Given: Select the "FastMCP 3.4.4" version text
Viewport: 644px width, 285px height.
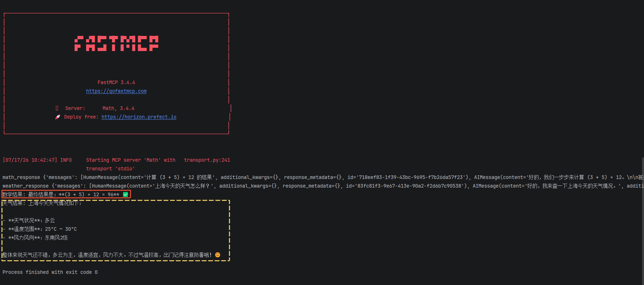Looking at the screenshot, I should (116, 83).
